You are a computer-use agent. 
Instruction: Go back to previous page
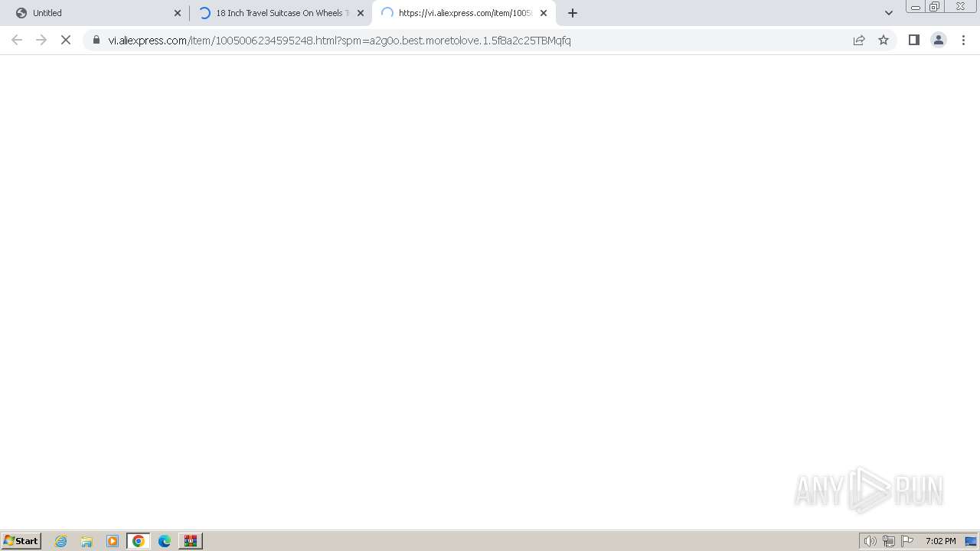(x=17, y=40)
